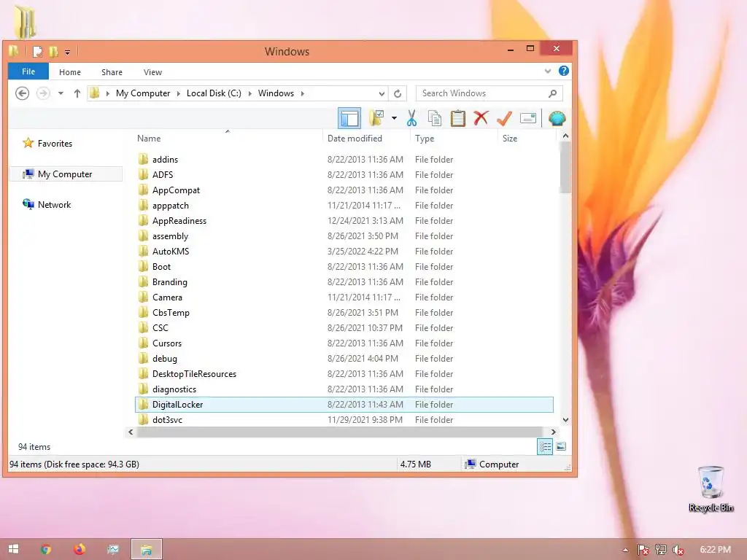This screenshot has height=560, width=747.
Task: Select the DesktopTileResources folder
Action: click(x=344, y=374)
